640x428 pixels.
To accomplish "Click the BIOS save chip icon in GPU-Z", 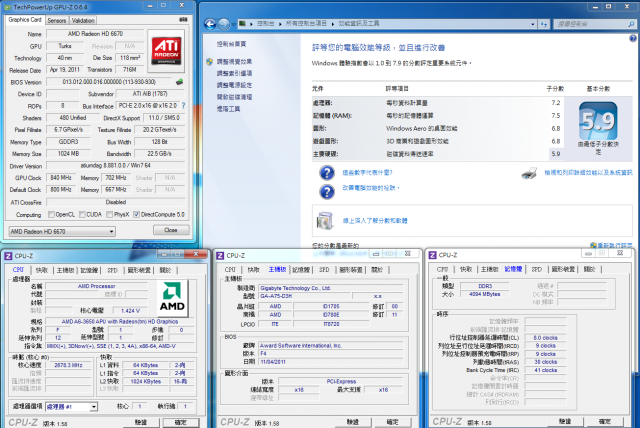I will coord(179,82).
